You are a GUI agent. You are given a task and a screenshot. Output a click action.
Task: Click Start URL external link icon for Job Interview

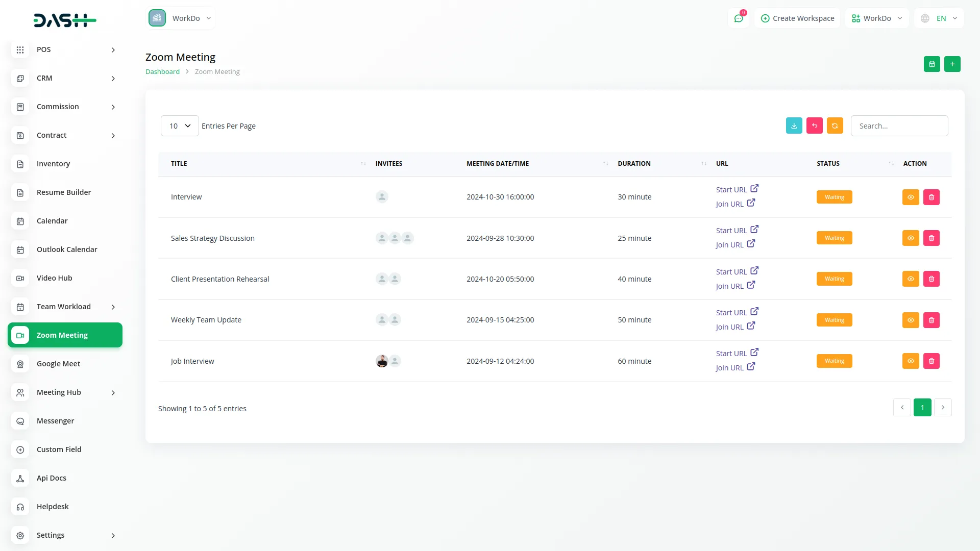pyautogui.click(x=754, y=353)
